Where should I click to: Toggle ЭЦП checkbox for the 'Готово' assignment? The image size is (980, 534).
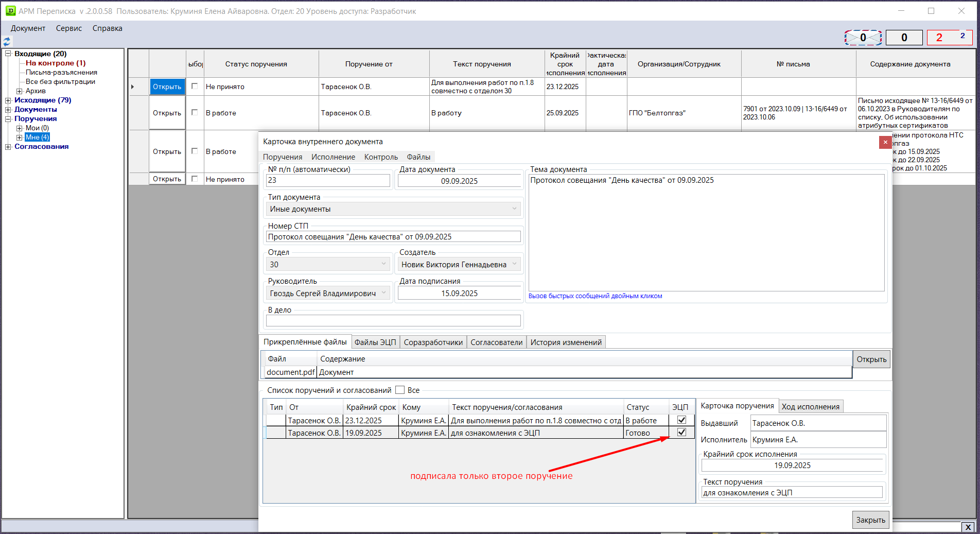click(x=681, y=433)
